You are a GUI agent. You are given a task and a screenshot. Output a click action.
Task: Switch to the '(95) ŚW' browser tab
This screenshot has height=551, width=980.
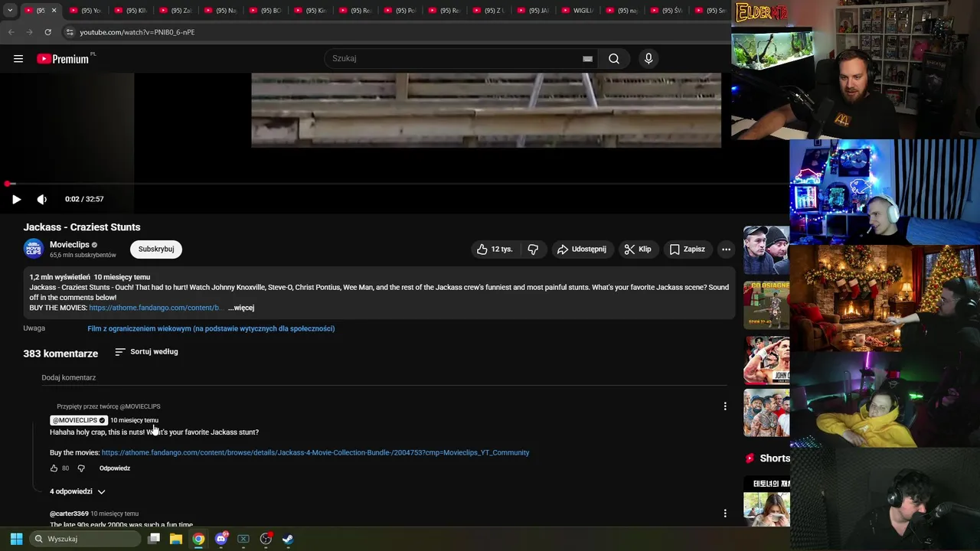(668, 11)
